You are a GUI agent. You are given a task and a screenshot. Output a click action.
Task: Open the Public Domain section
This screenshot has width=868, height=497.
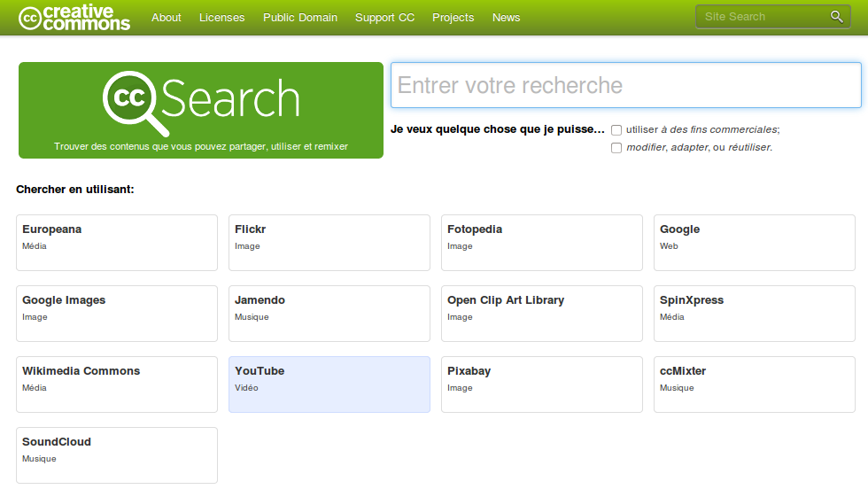click(x=300, y=18)
